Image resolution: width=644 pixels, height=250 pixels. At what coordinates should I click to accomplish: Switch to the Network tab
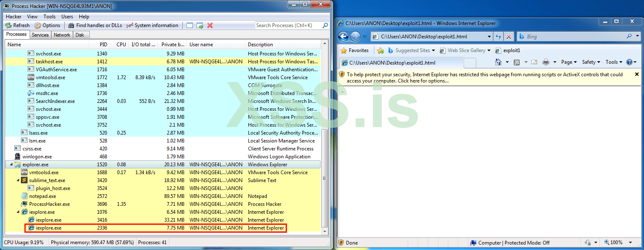click(x=62, y=35)
